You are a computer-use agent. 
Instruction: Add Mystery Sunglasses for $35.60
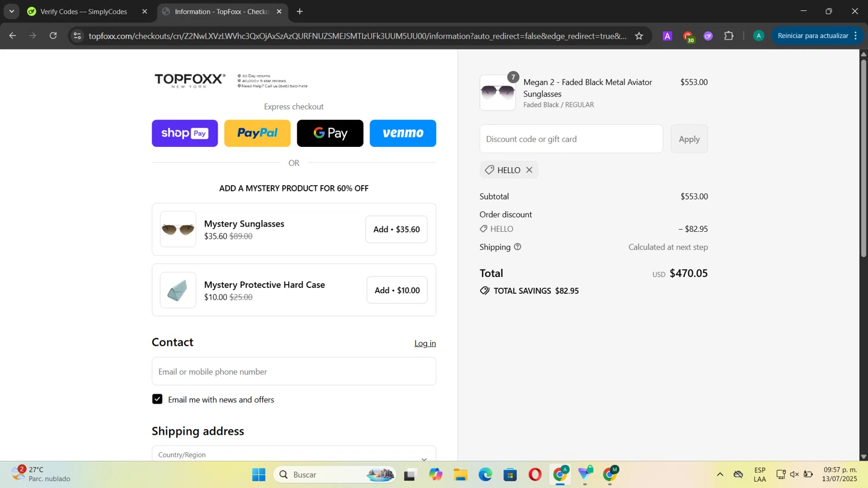pyautogui.click(x=396, y=230)
